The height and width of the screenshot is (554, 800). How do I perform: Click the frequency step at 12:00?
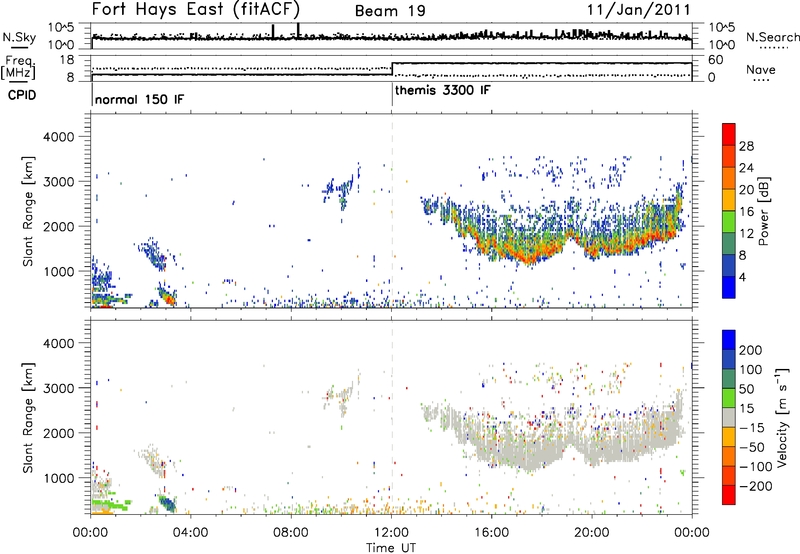click(x=392, y=69)
